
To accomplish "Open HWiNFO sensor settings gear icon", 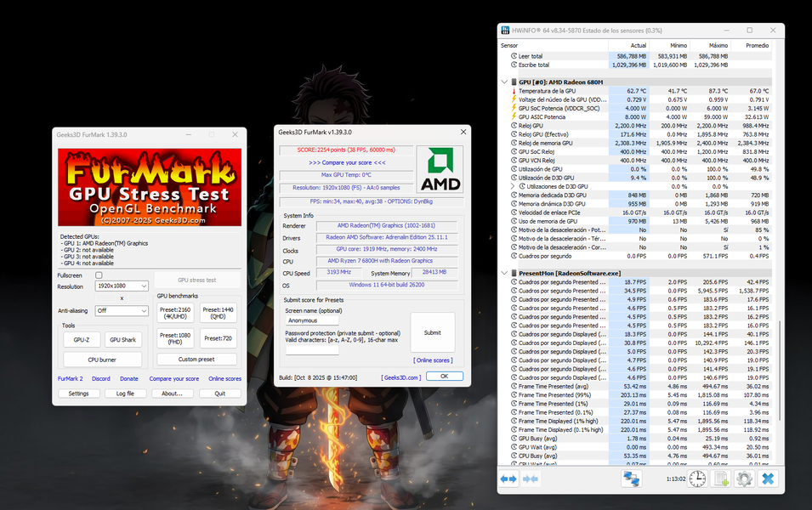I will (744, 479).
